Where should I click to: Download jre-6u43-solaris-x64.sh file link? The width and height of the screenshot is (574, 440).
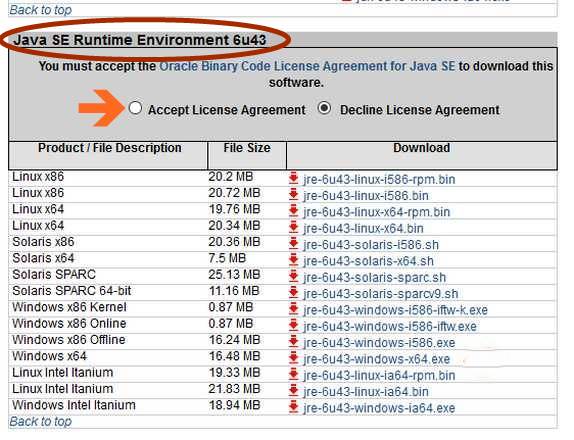(x=368, y=261)
